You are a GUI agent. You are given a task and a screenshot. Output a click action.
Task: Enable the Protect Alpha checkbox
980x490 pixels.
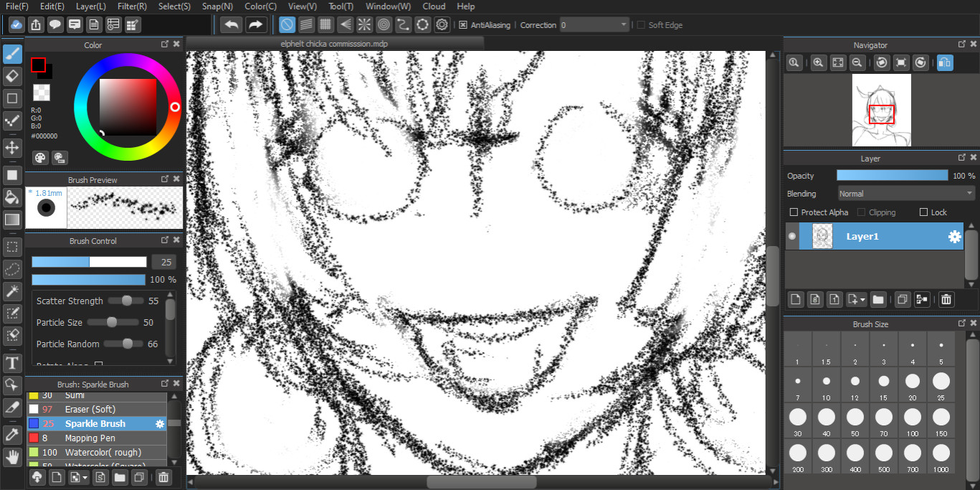click(794, 212)
